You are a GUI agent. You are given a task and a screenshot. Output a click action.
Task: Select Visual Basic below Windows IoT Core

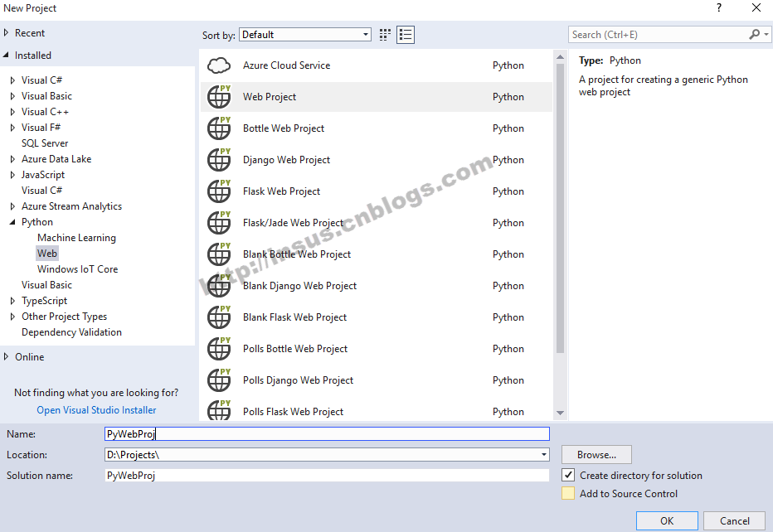pos(46,285)
